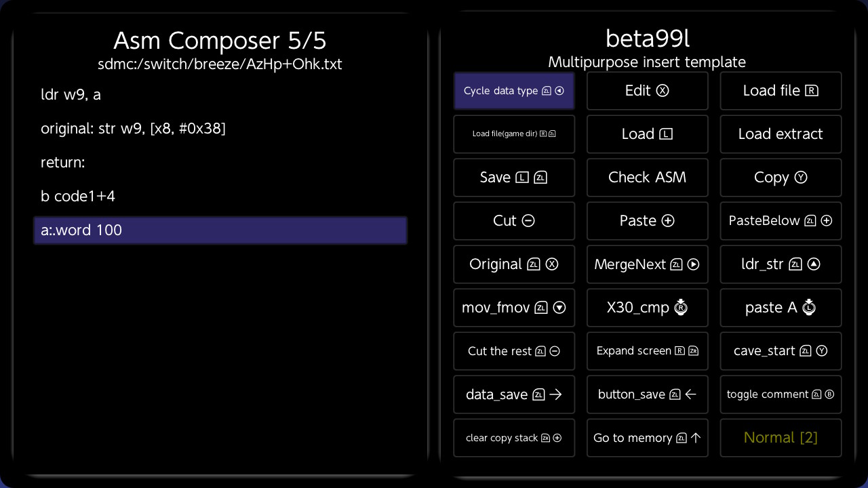Select Load file with R icon
Screen dimensions: 868x488
tap(781, 91)
